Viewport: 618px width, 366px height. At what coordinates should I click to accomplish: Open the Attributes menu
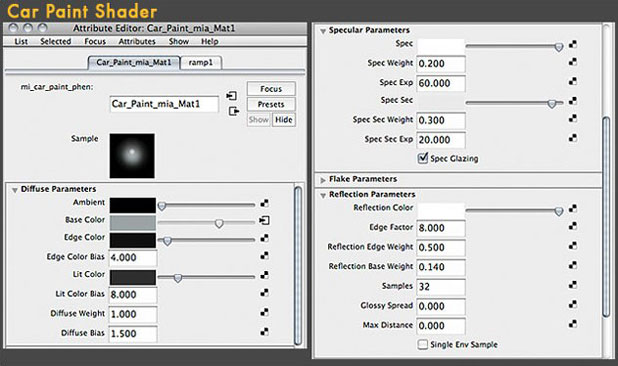pyautogui.click(x=137, y=41)
